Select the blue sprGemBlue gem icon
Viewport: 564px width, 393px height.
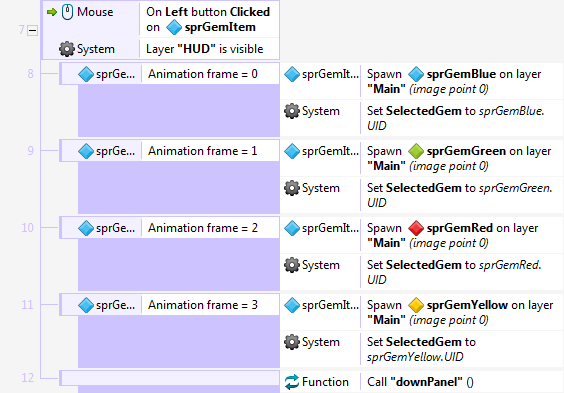click(x=416, y=74)
